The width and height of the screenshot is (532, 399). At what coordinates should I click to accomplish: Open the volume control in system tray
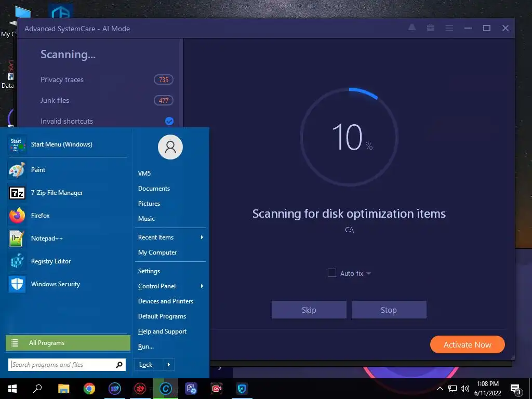click(465, 389)
